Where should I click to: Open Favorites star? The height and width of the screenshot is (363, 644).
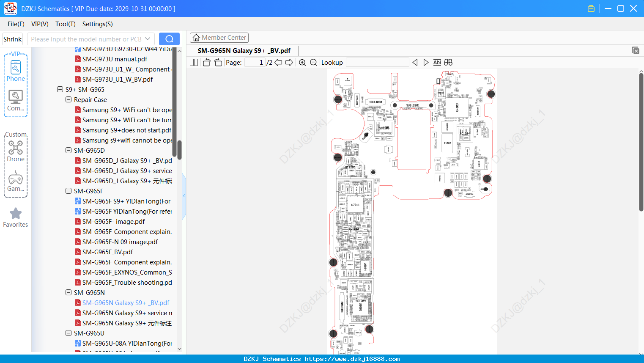16,217
